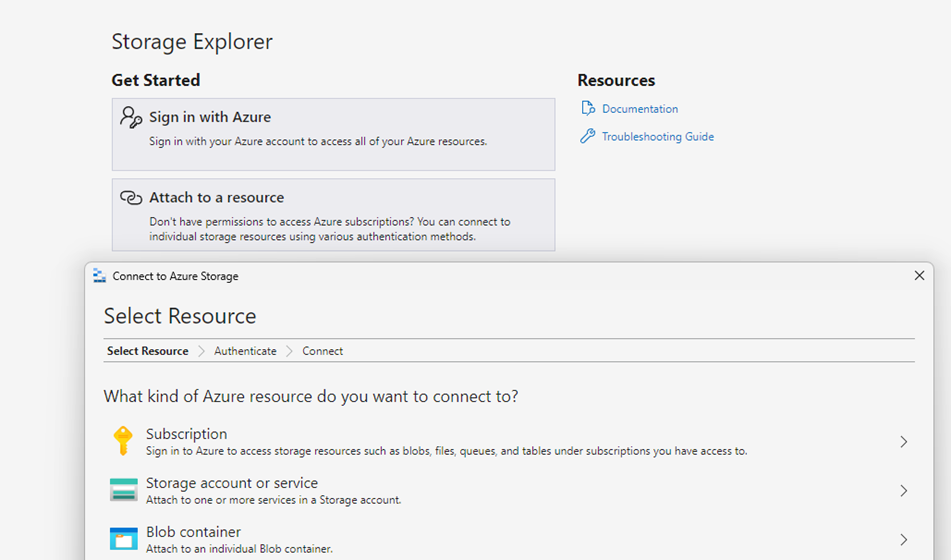
Task: Choose the Subscription resource label
Action: point(186,434)
